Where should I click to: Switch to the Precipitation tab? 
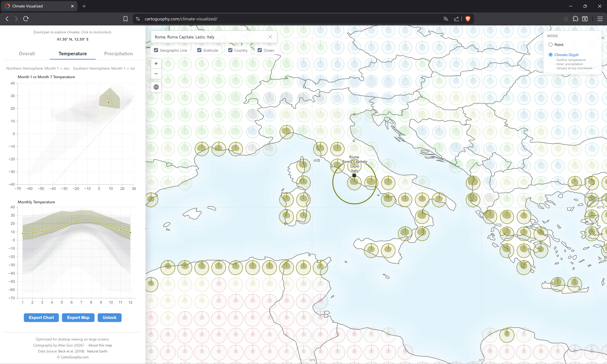tap(118, 53)
